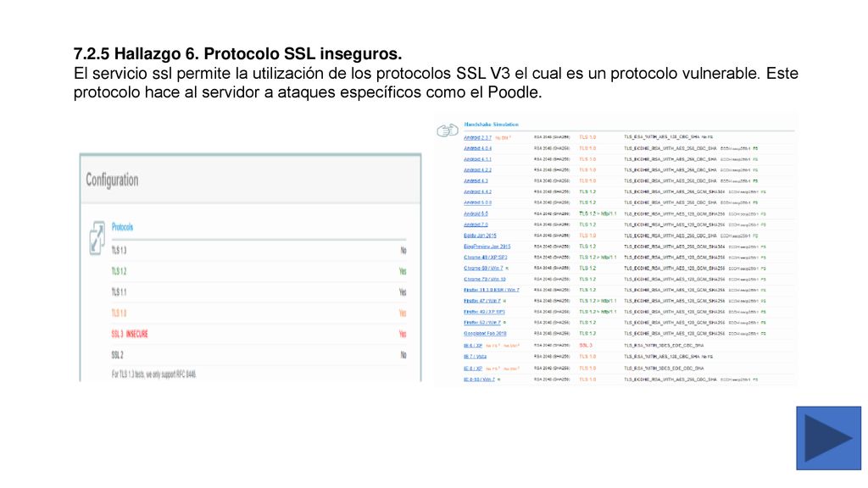
Task: Open the Googlebot Feb 2018 link
Action: point(485,334)
